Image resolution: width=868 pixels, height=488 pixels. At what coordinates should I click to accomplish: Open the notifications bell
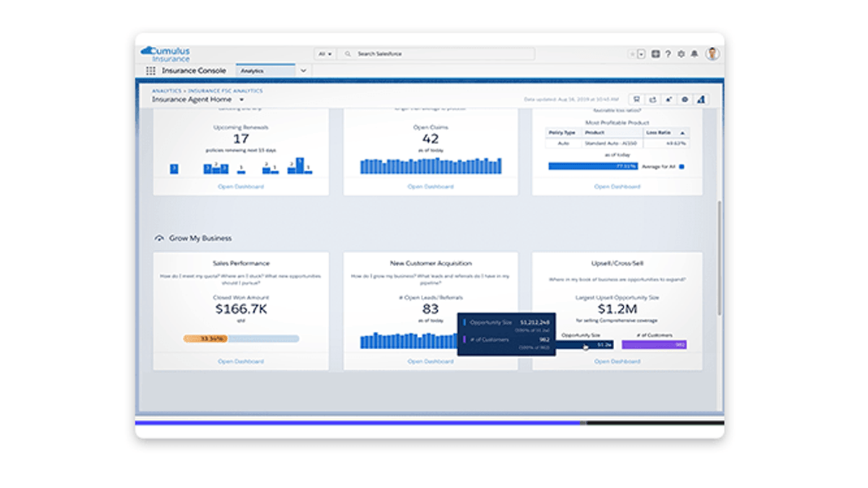[x=694, y=54]
